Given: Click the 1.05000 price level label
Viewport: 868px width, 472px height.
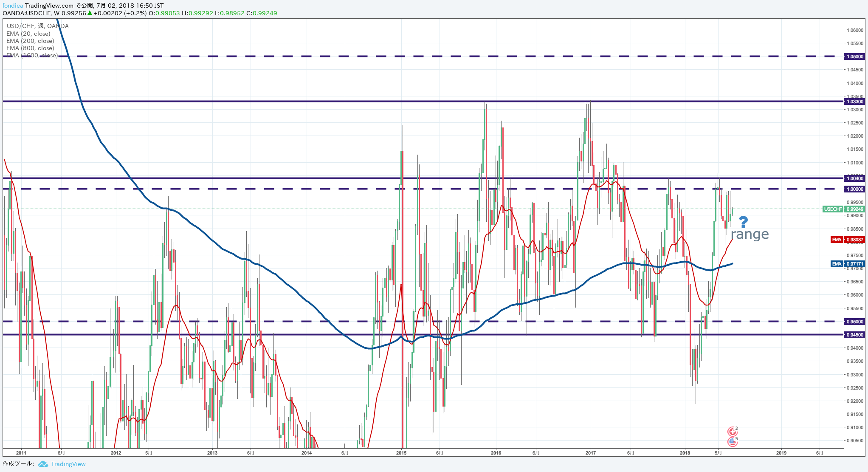Looking at the screenshot, I should click(x=854, y=57).
